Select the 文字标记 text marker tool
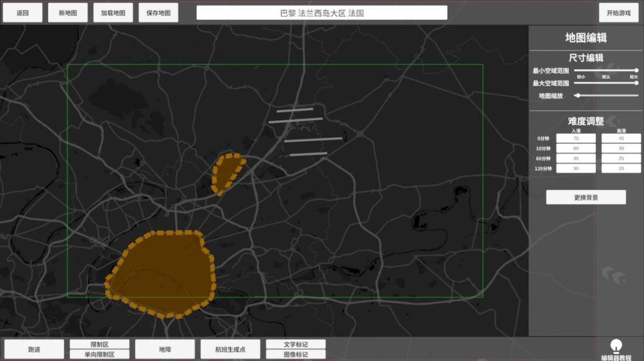Image resolution: width=644 pixels, height=361 pixels. tap(296, 344)
